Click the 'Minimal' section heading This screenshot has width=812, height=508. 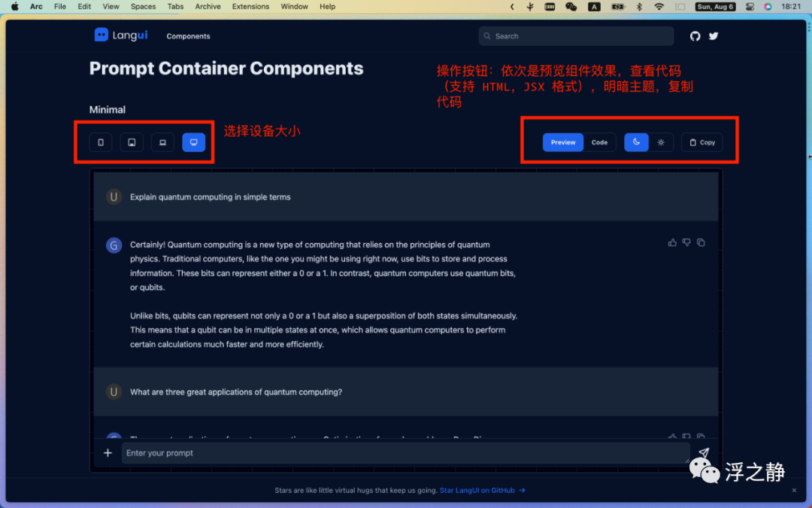(x=108, y=110)
